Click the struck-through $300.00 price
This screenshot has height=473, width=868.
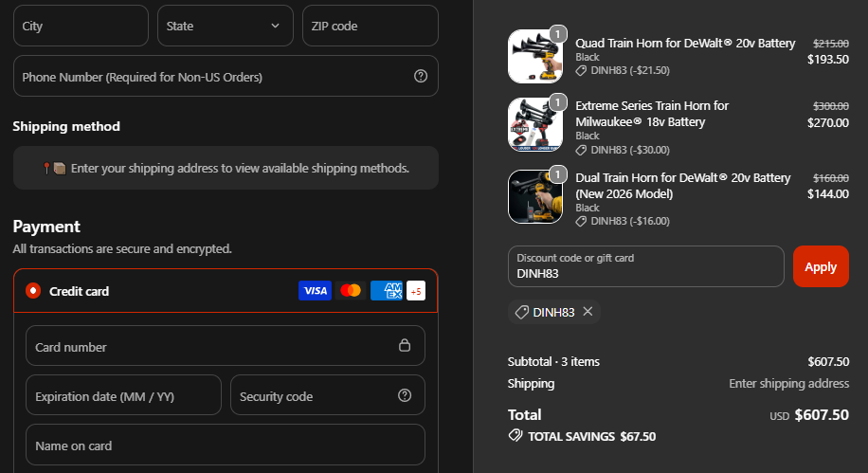pos(830,106)
